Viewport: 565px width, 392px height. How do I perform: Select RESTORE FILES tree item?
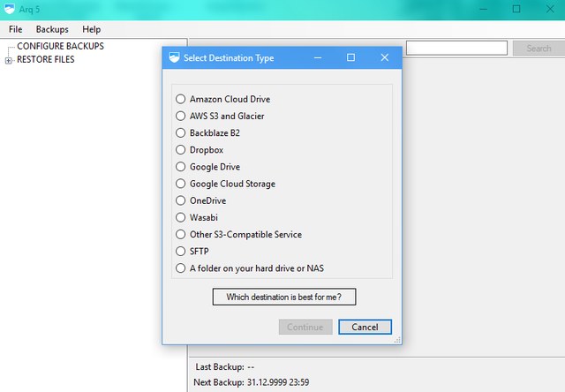point(45,59)
